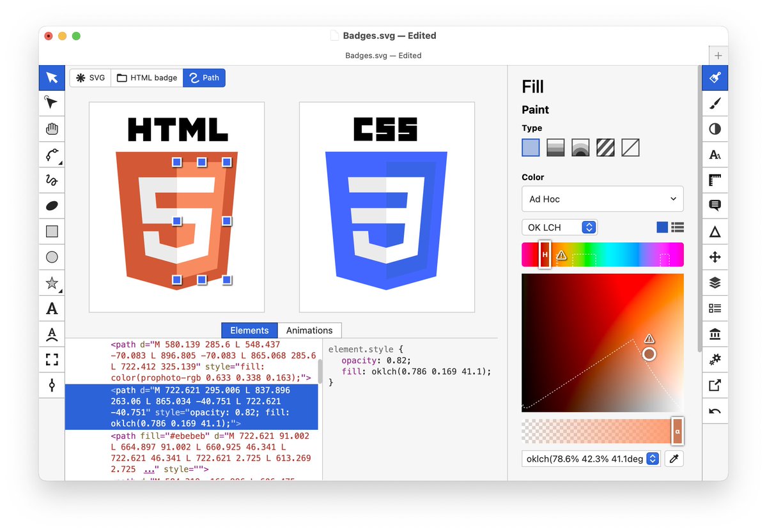Set paint type to linear gradient
This screenshot has height=532, width=767.
555,148
